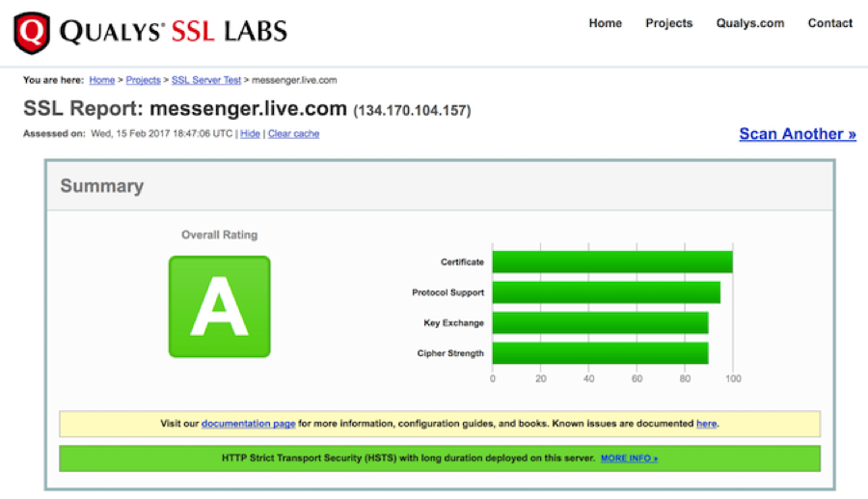Screen dimensions: 868x499
Task: Click the Qualys SSL Labs wordmark
Action: pos(174,32)
